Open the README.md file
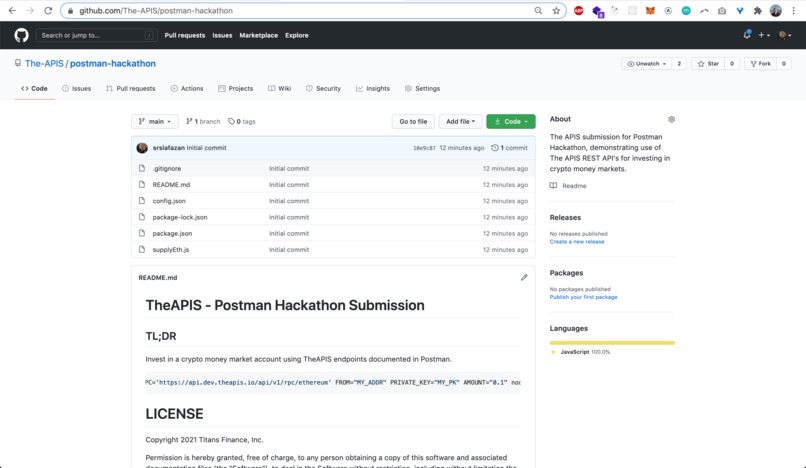 point(171,185)
